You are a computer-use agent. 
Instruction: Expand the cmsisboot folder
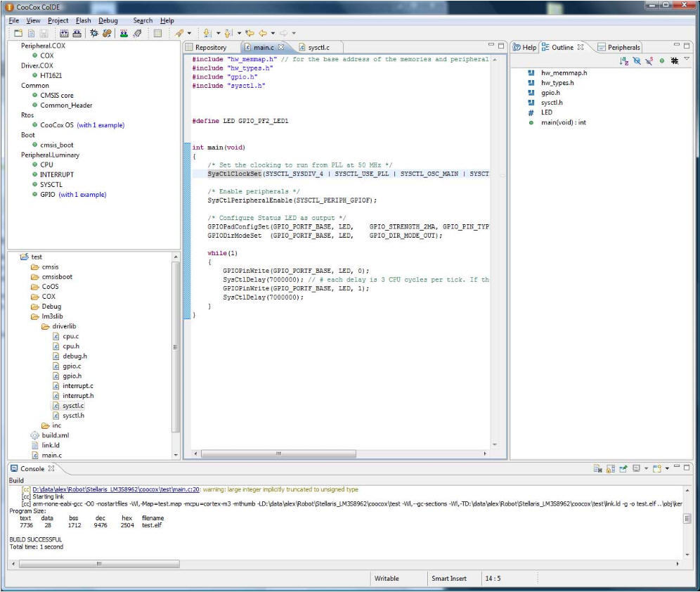51,277
